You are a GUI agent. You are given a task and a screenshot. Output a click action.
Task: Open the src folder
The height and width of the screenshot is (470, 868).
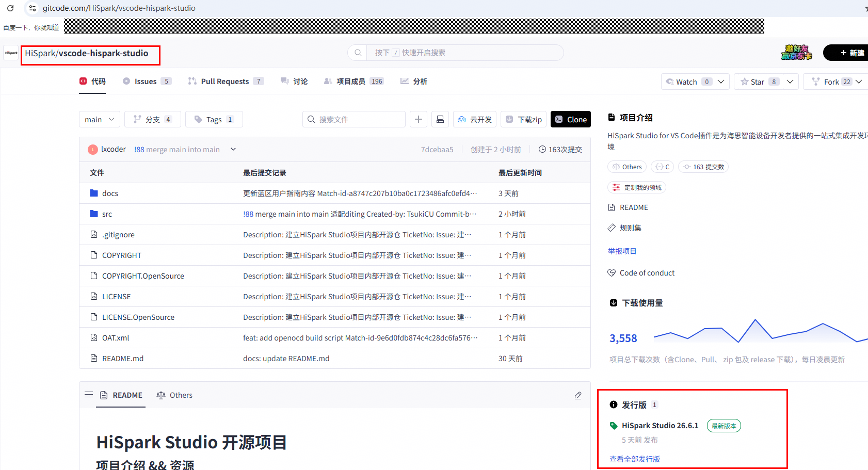(107, 214)
